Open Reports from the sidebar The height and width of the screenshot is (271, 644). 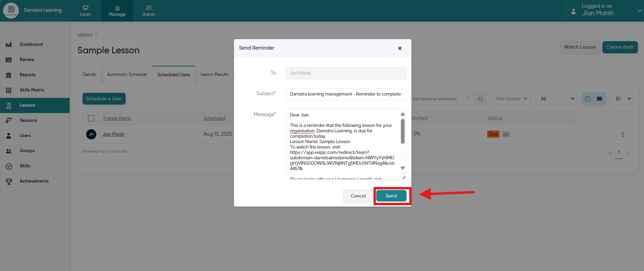tap(35, 75)
